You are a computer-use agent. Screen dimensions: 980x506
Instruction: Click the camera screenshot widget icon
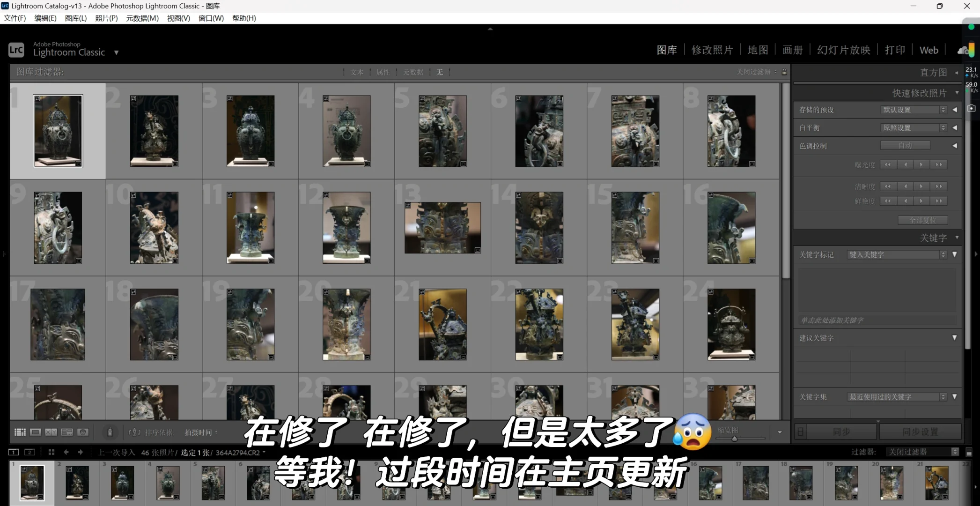[972, 108]
